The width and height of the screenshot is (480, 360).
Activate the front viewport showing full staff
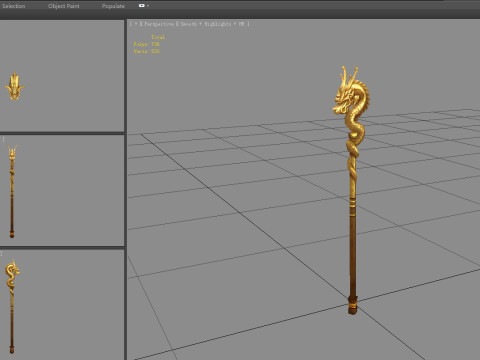point(62,190)
